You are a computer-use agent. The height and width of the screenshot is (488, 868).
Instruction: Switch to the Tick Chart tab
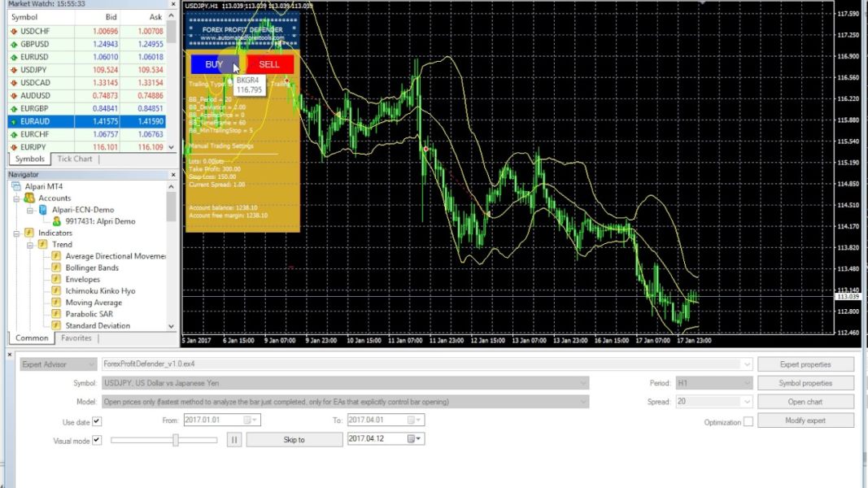click(x=75, y=159)
